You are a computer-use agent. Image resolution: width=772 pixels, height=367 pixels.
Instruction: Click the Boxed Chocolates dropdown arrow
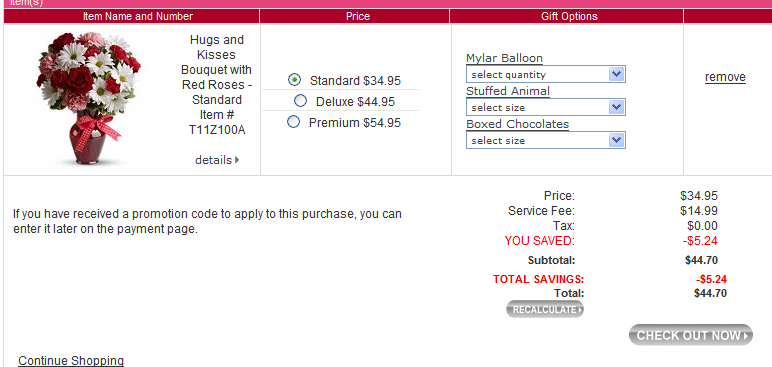[x=616, y=140]
